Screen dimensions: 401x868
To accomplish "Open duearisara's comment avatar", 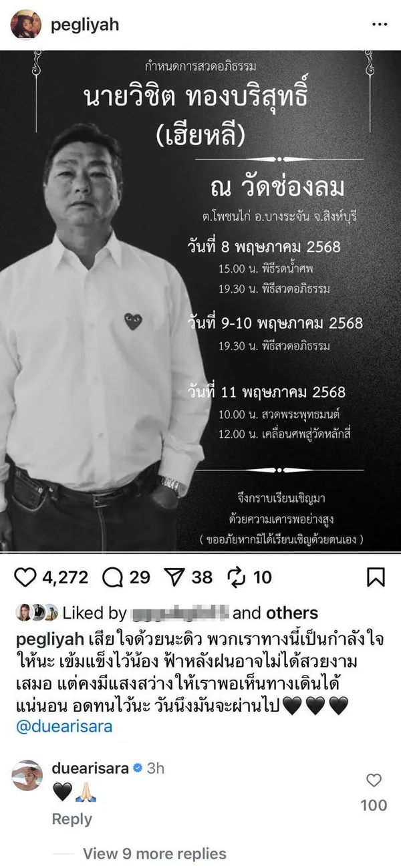I will [27, 775].
